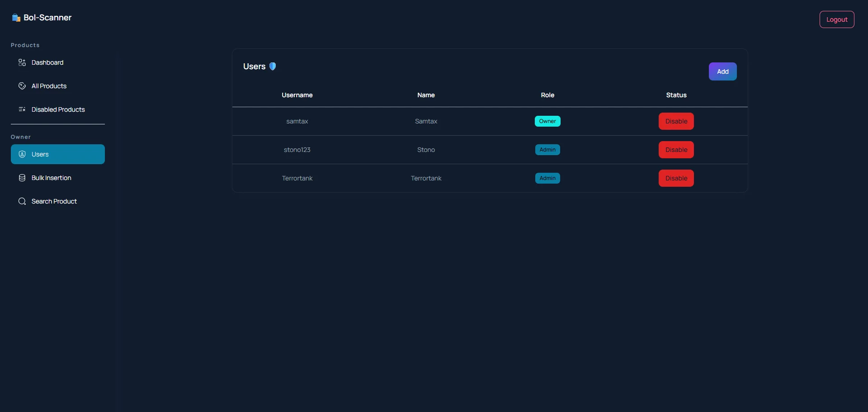Viewport: 868px width, 412px height.
Task: Click the blue shield icon beside Users
Action: pos(273,66)
